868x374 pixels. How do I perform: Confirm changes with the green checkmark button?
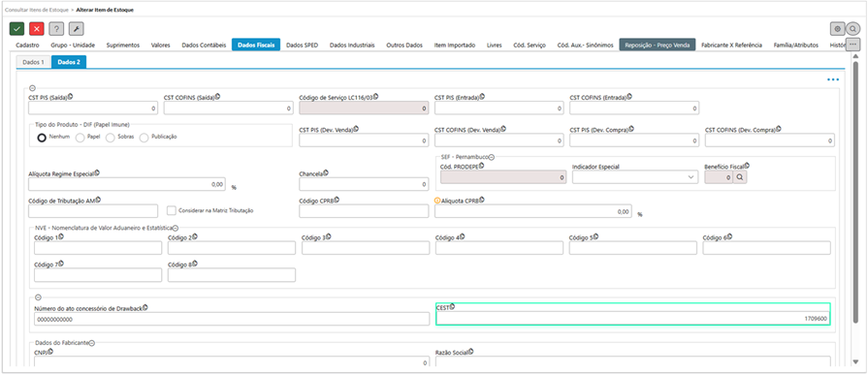point(17,29)
